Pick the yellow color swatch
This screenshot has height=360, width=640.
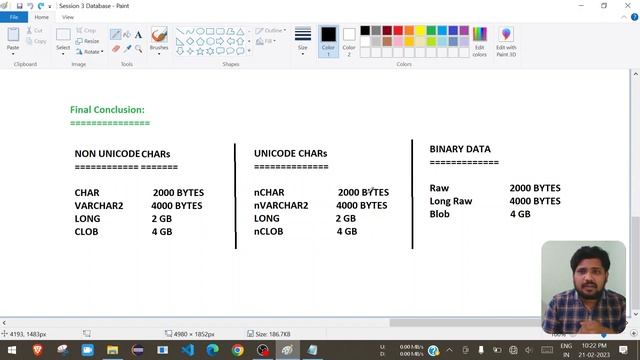click(x=420, y=30)
